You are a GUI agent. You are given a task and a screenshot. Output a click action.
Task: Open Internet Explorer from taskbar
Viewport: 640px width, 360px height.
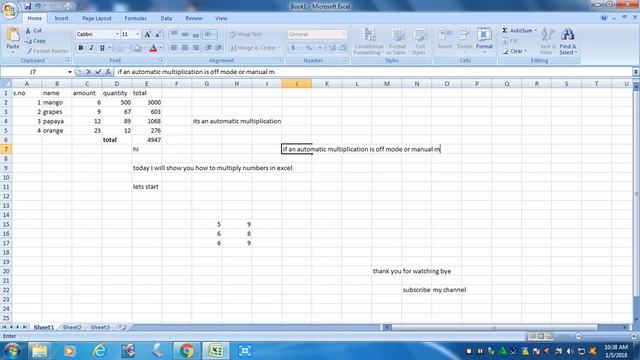(100, 351)
